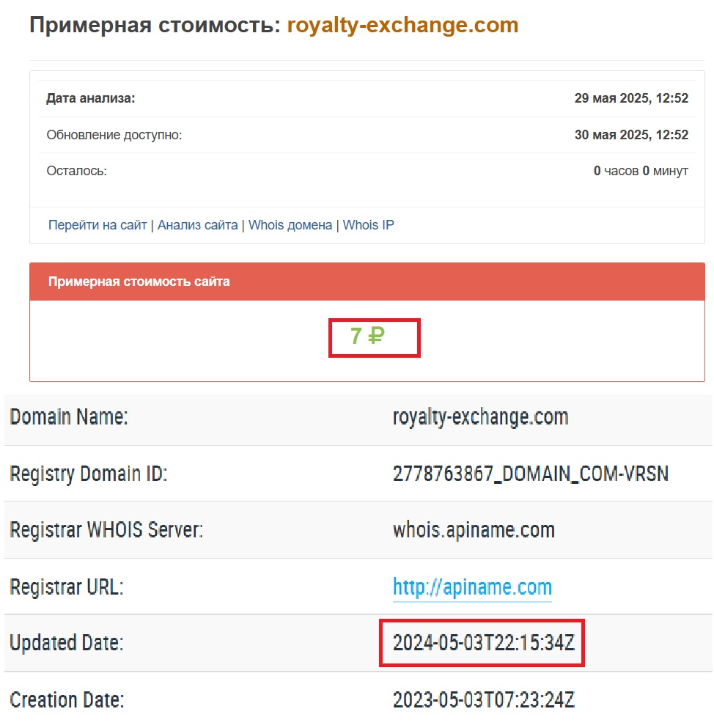
Task: Select the Обновление доступно label
Action: tap(114, 135)
